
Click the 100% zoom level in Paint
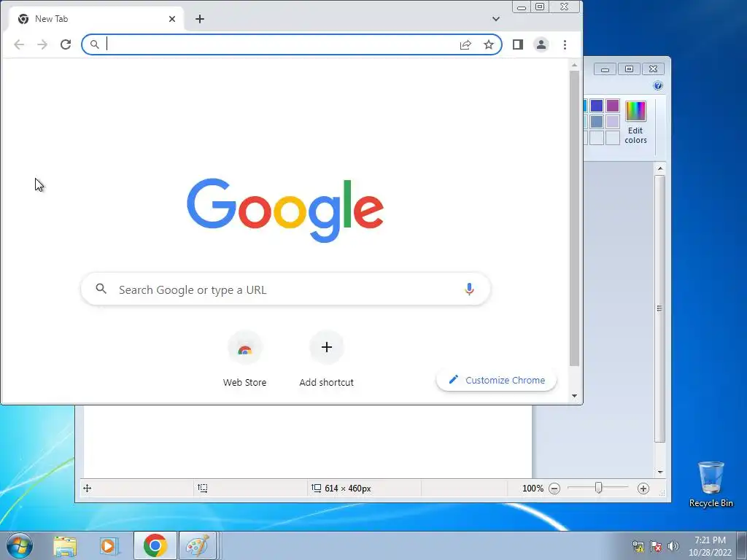coord(533,489)
